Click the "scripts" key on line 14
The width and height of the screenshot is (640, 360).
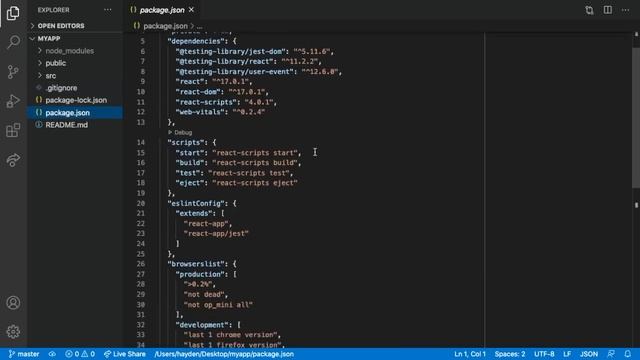(x=186, y=142)
